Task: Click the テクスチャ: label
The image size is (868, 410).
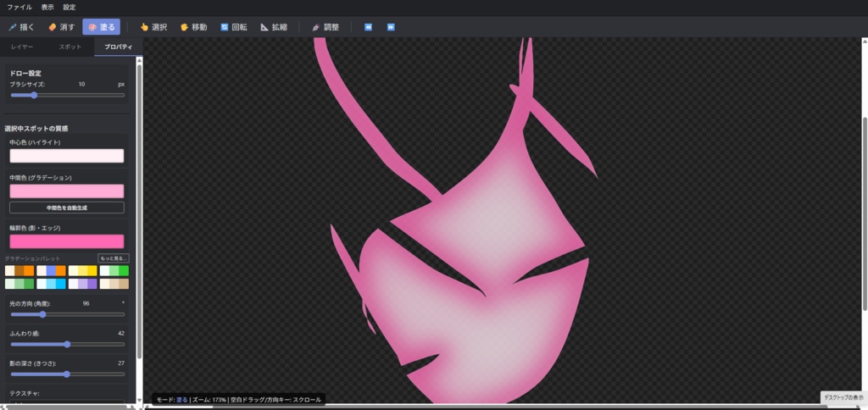Action: tap(25, 393)
